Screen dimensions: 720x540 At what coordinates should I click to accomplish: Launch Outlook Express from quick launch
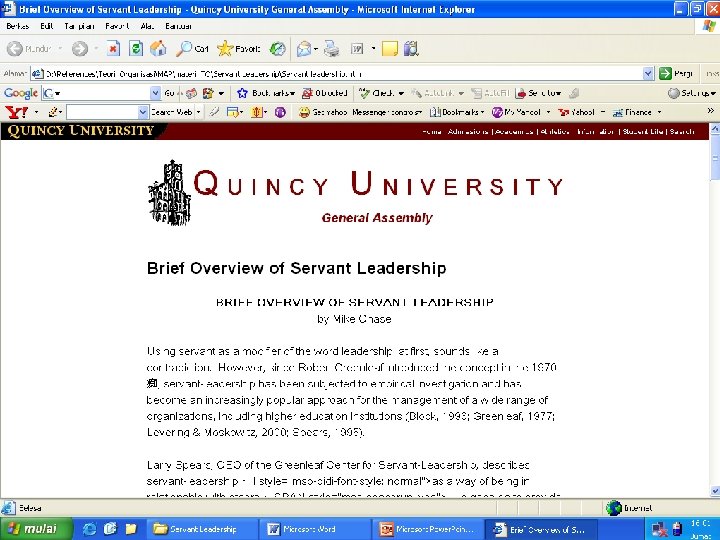110,529
